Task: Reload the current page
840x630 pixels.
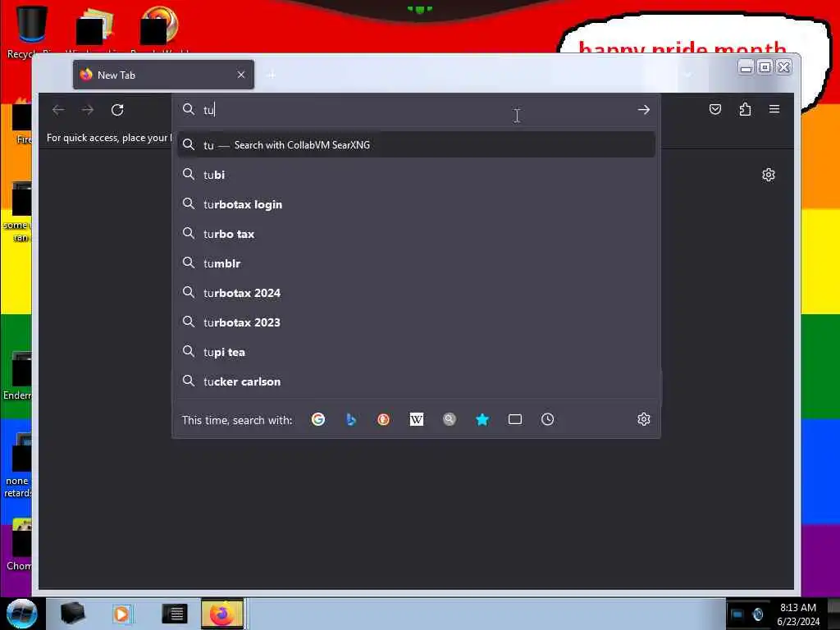Action: point(117,110)
